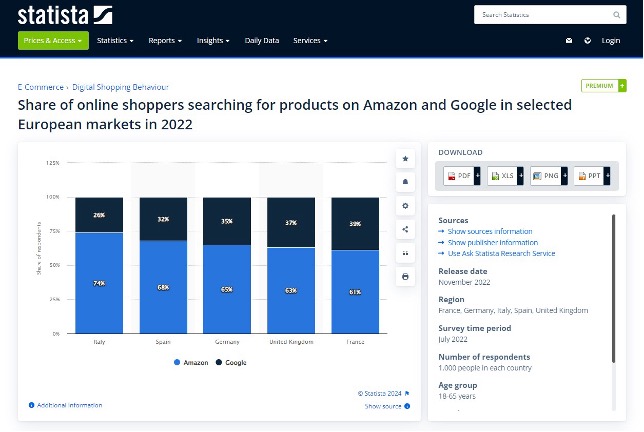
Task: Click the mail envelope icon in header
Action: pos(569,41)
